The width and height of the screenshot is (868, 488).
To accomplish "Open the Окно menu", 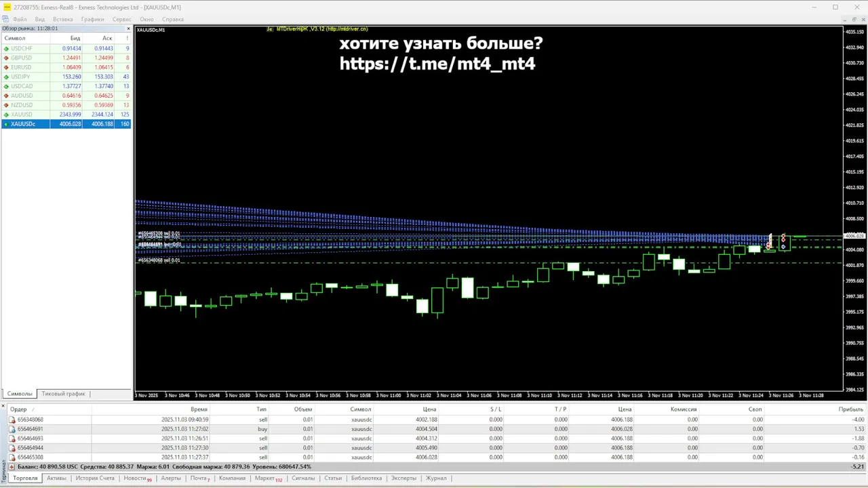I will pyautogui.click(x=147, y=19).
